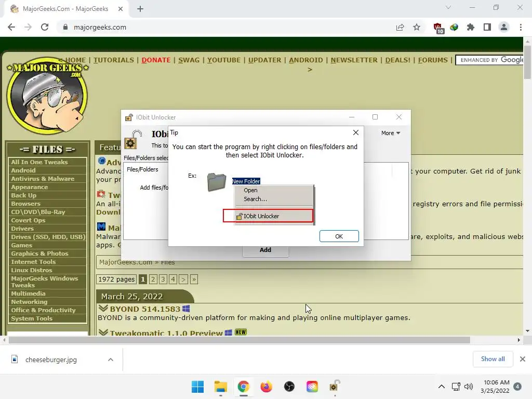Click the share page icon in the address bar
The width and height of the screenshot is (532, 399).
(400, 27)
